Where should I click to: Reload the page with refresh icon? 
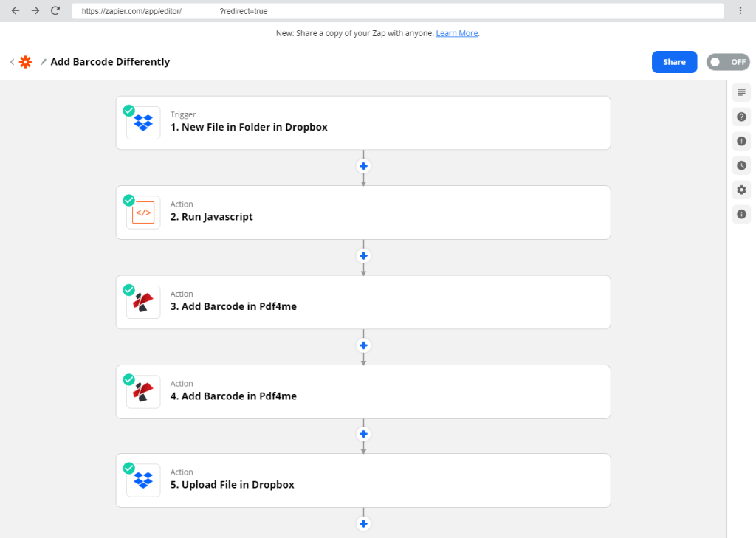click(55, 10)
